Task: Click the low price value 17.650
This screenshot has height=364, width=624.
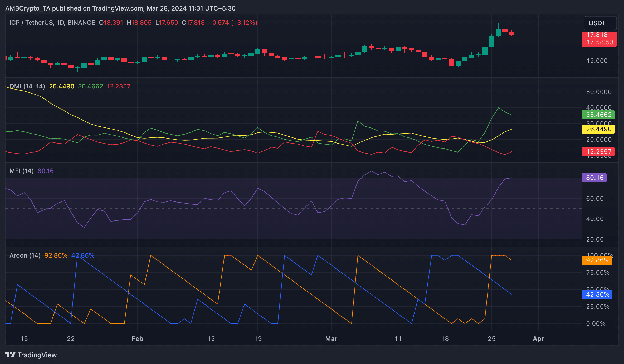Action: click(x=168, y=23)
